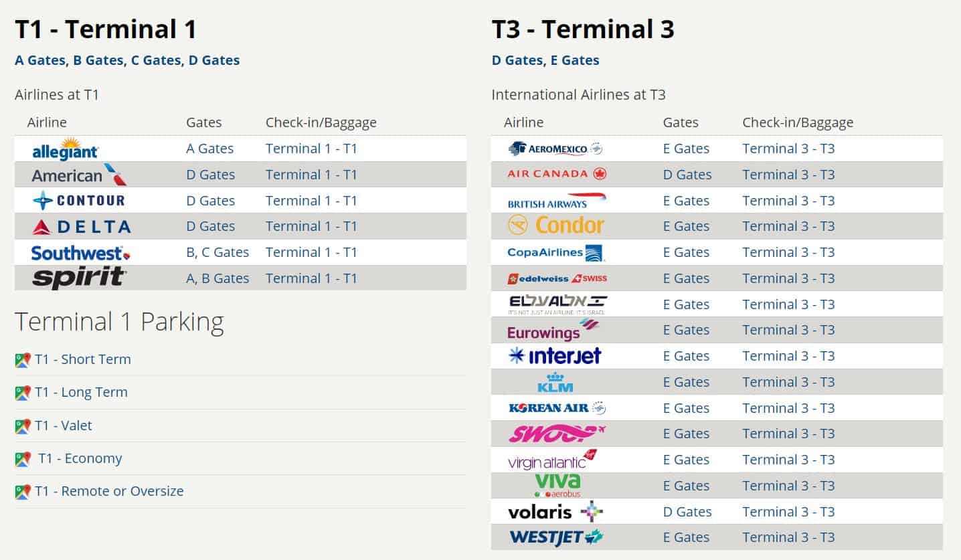Screen dimensions: 961x560
Task: Click B Gates link under Terminal 1 heading
Action: click(x=98, y=60)
